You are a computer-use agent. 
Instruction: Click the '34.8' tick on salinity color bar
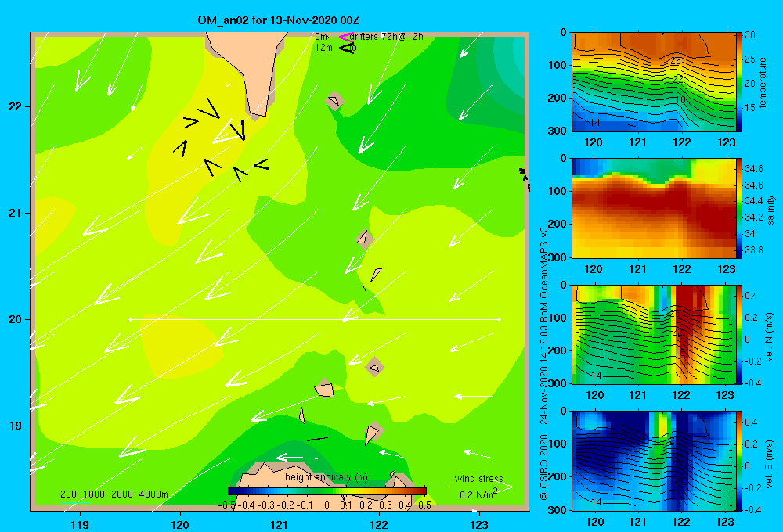pos(754,169)
